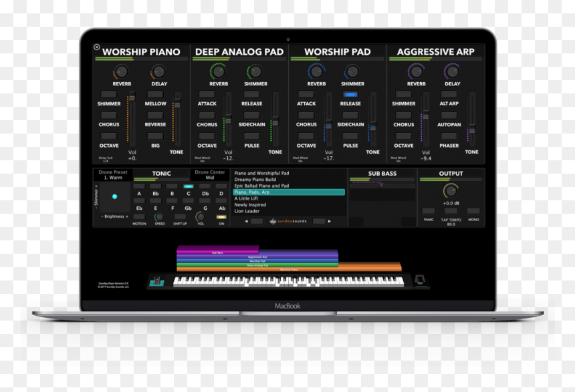Viewport: 575px width, 392px height.
Task: Click the Tap Tempo button
Action: 451,212
